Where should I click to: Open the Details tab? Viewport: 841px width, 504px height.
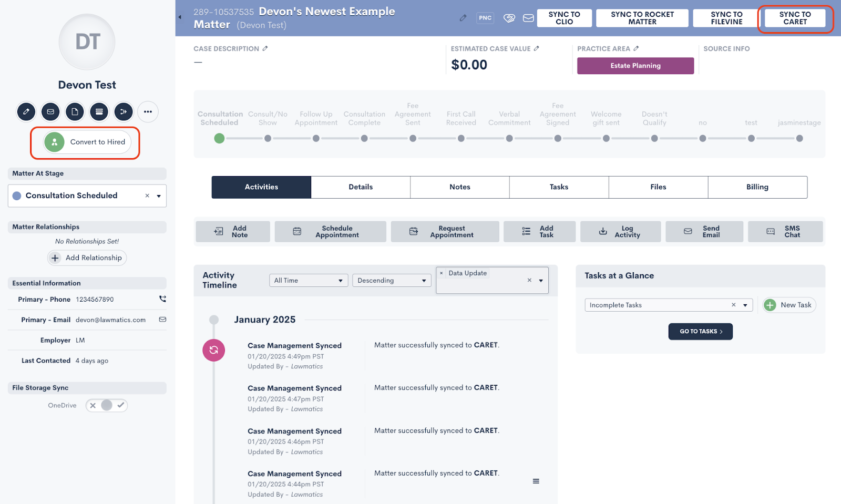[361, 187]
